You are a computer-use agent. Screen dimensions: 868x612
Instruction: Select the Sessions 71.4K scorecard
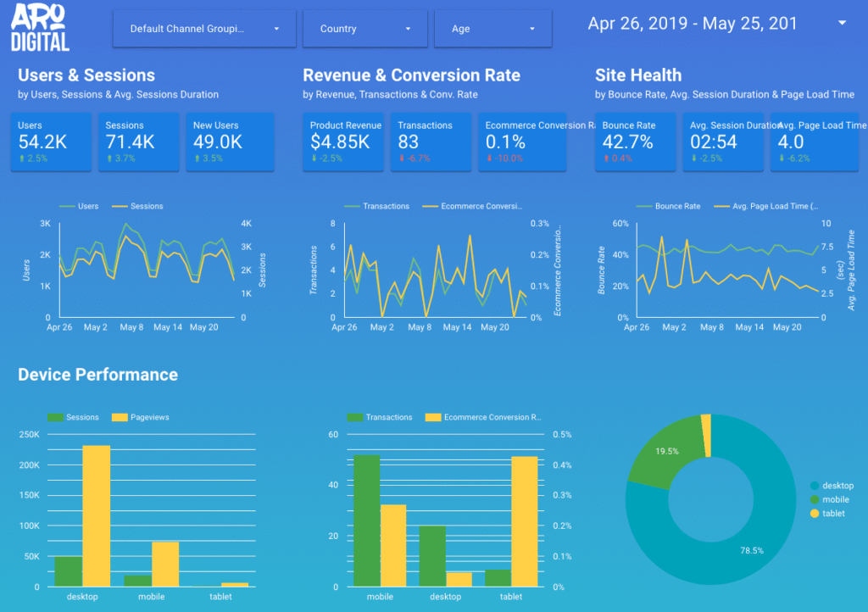(139, 142)
